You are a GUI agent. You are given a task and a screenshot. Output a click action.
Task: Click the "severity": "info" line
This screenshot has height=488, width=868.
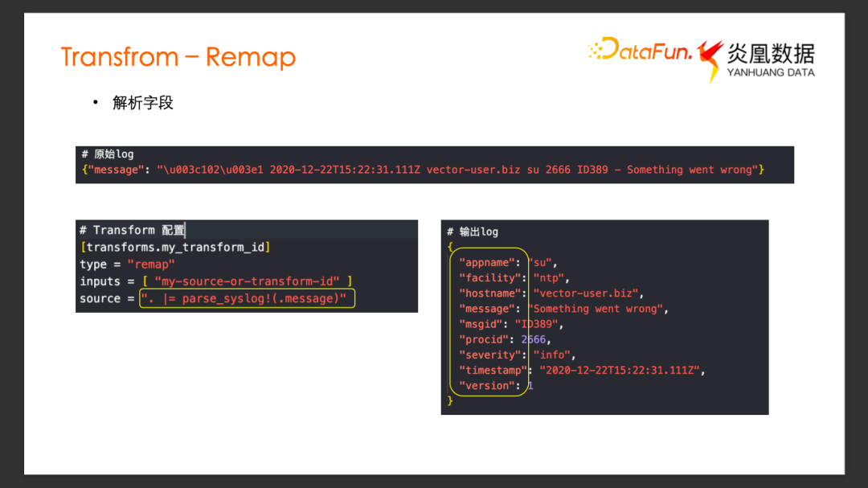[518, 355]
